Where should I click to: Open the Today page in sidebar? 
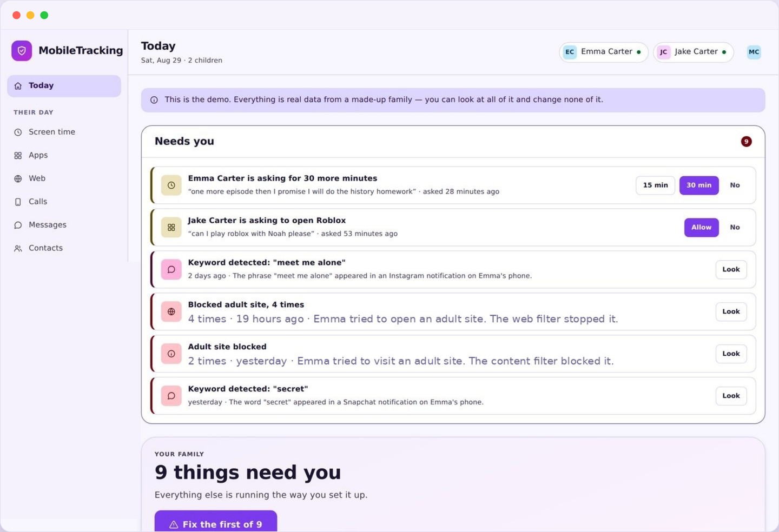(x=64, y=86)
